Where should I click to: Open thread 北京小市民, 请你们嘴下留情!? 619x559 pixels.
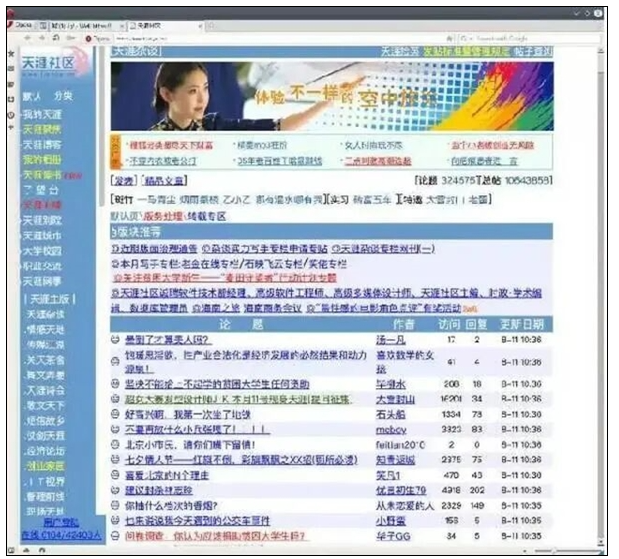[190, 445]
